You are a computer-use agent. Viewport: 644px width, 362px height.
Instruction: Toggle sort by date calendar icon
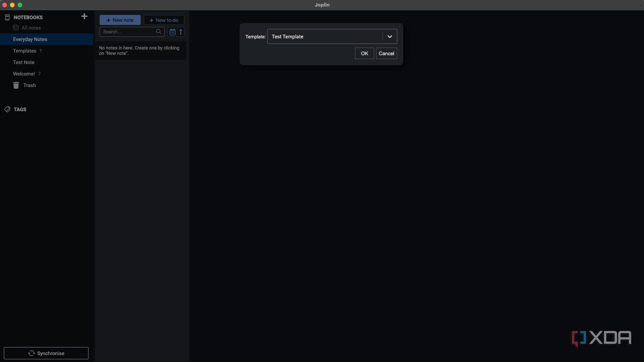[x=172, y=32]
